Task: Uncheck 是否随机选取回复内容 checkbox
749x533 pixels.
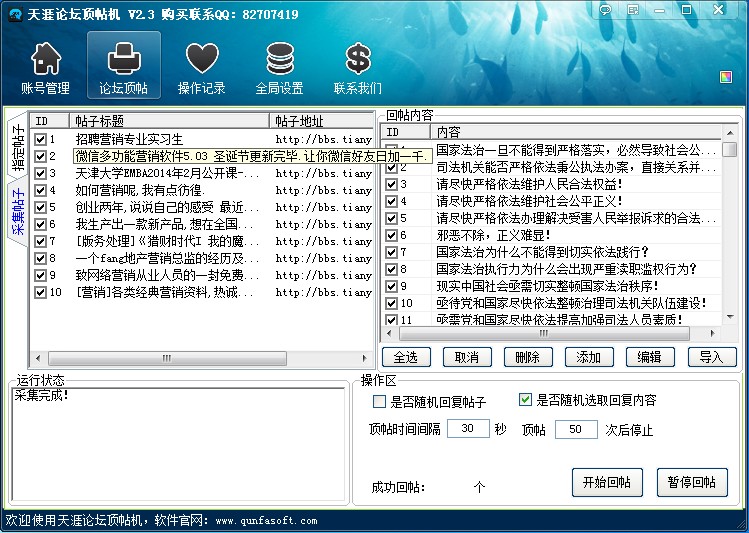Action: 526,400
